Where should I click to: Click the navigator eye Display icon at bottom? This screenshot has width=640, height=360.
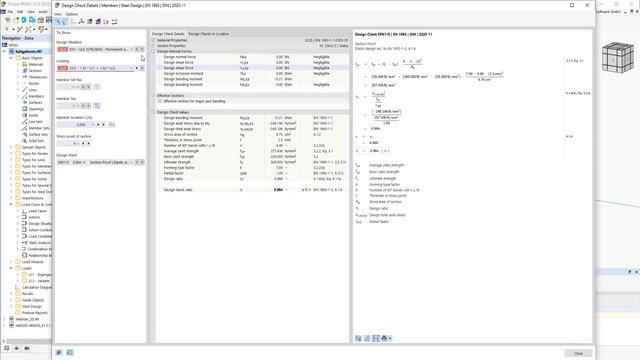[16, 348]
